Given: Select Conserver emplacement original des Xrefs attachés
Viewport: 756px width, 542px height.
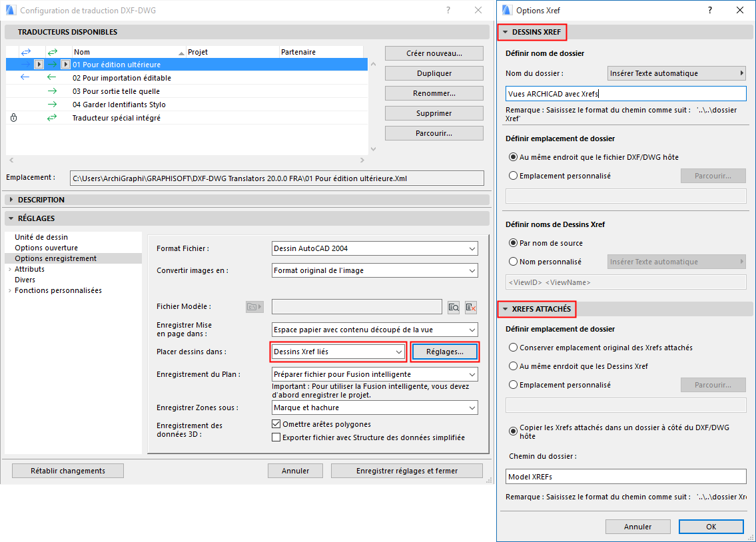Looking at the screenshot, I should pyautogui.click(x=514, y=348).
